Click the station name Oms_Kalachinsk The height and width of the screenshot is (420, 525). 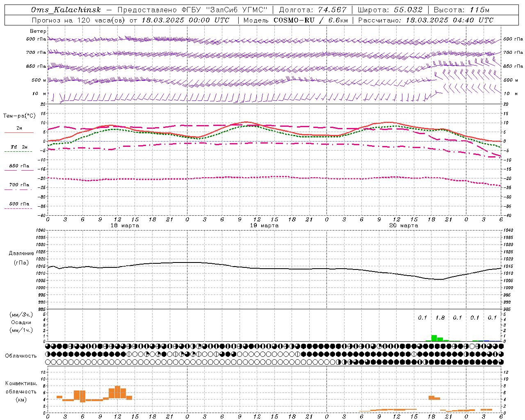pos(66,10)
